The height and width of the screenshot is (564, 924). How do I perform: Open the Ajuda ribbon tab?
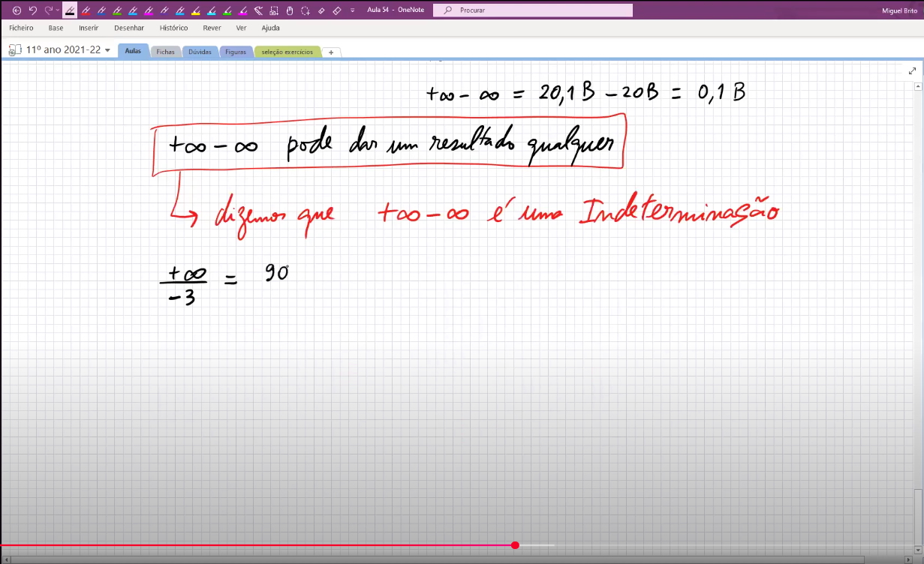pyautogui.click(x=270, y=28)
